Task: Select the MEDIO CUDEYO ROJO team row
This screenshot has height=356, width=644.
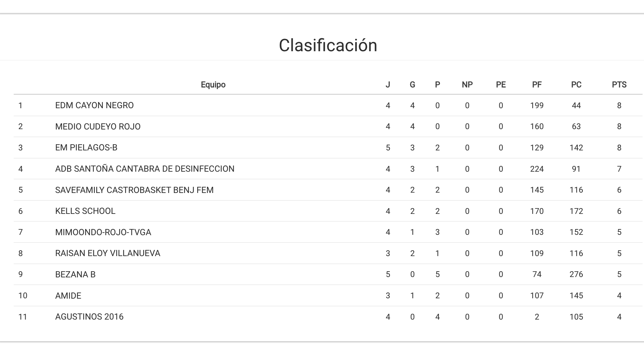Action: pyautogui.click(x=98, y=127)
